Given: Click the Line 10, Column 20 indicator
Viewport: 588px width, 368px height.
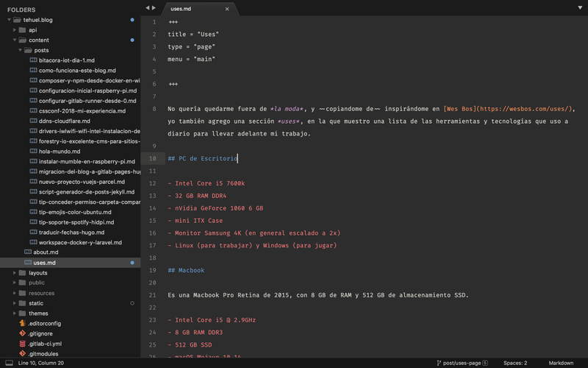Looking at the screenshot, I should (x=41, y=363).
